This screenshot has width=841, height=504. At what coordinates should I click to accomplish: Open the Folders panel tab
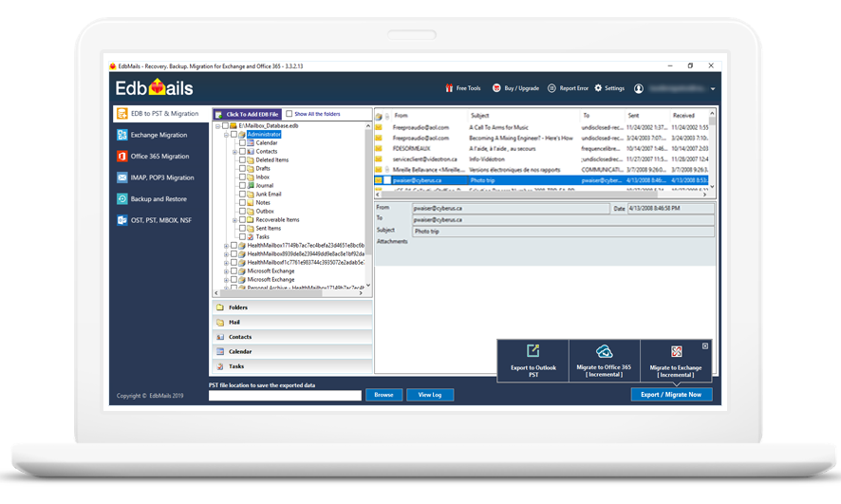pyautogui.click(x=292, y=308)
